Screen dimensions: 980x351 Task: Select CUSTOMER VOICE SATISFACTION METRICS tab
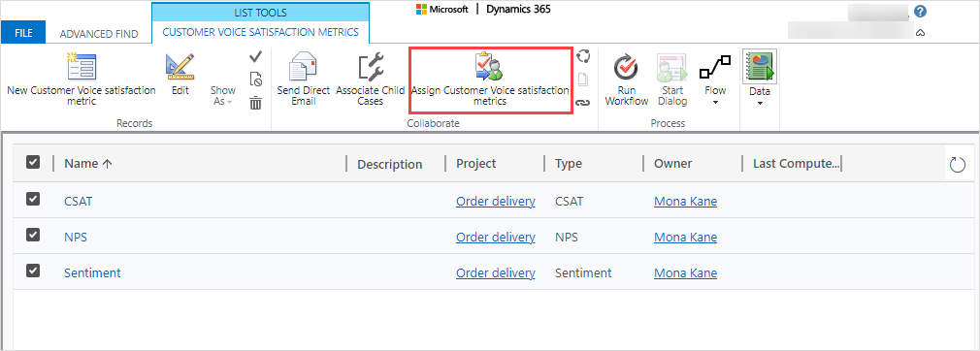[261, 32]
